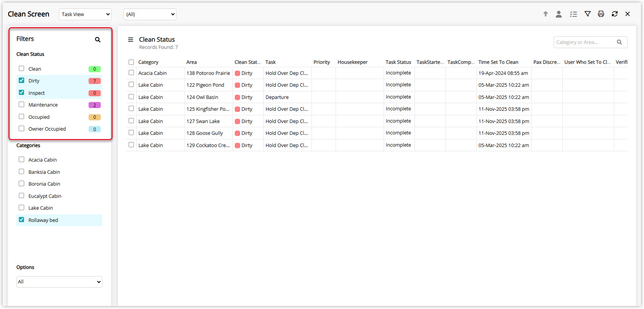Close the Clean Screen window
The width and height of the screenshot is (644, 309).
[x=628, y=14]
